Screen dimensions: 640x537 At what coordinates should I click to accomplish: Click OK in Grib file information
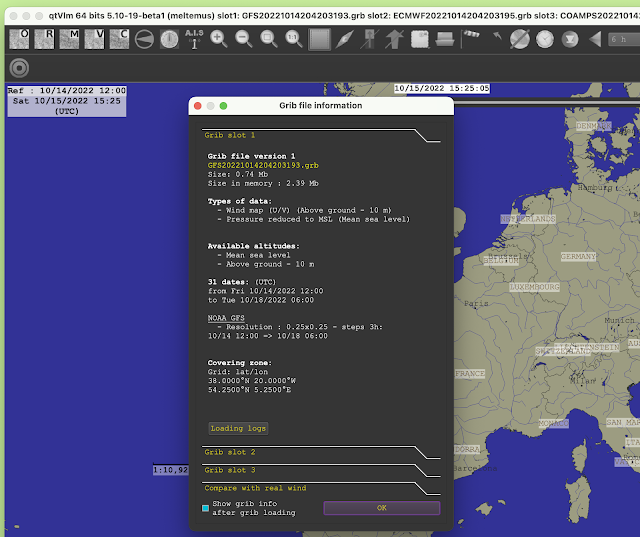(382, 508)
